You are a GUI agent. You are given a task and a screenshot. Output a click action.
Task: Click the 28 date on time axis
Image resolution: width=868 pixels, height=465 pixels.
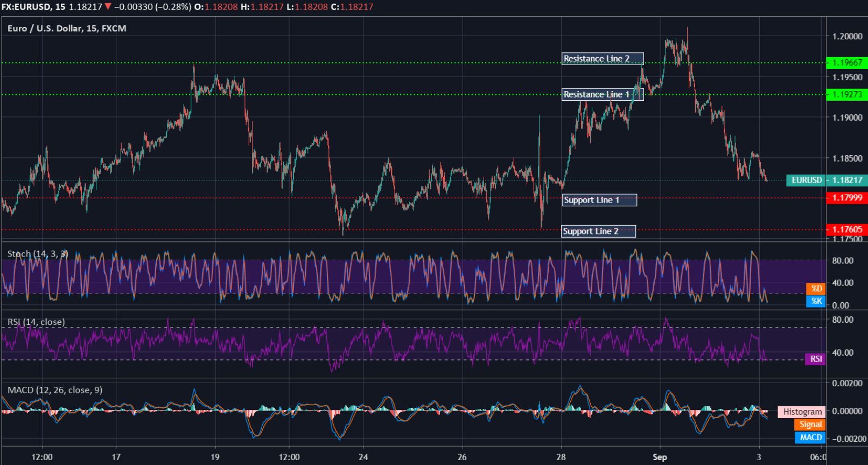click(561, 457)
